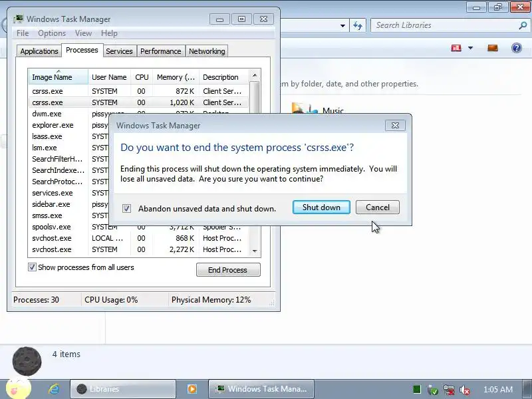Click the network tray icon
The height and width of the screenshot is (399, 532).
point(448,390)
